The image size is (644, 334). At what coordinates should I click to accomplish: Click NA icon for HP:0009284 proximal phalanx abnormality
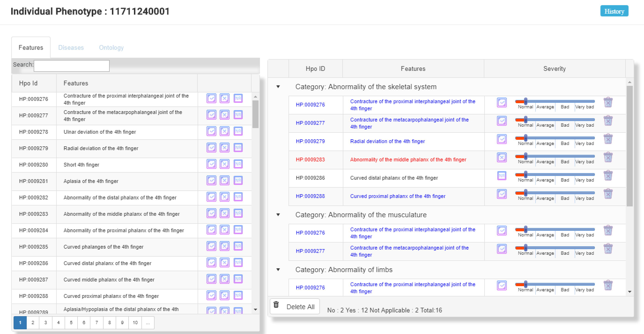click(238, 230)
